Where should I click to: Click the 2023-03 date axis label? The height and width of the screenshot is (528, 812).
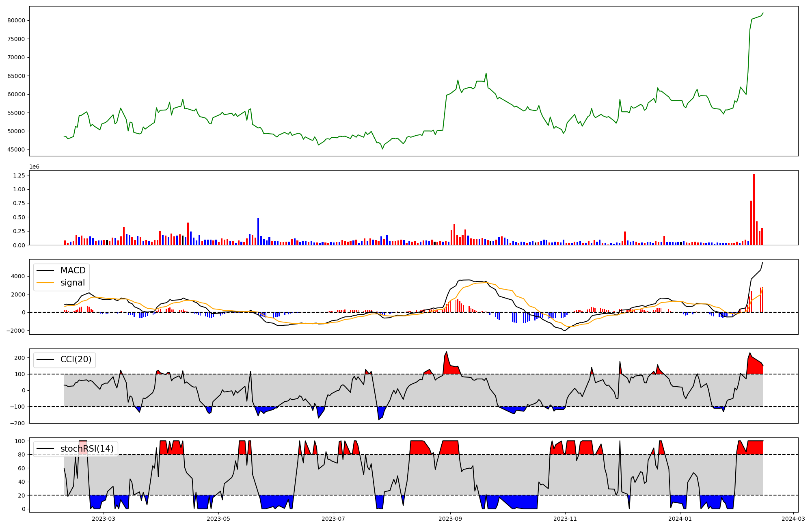pyautogui.click(x=104, y=519)
